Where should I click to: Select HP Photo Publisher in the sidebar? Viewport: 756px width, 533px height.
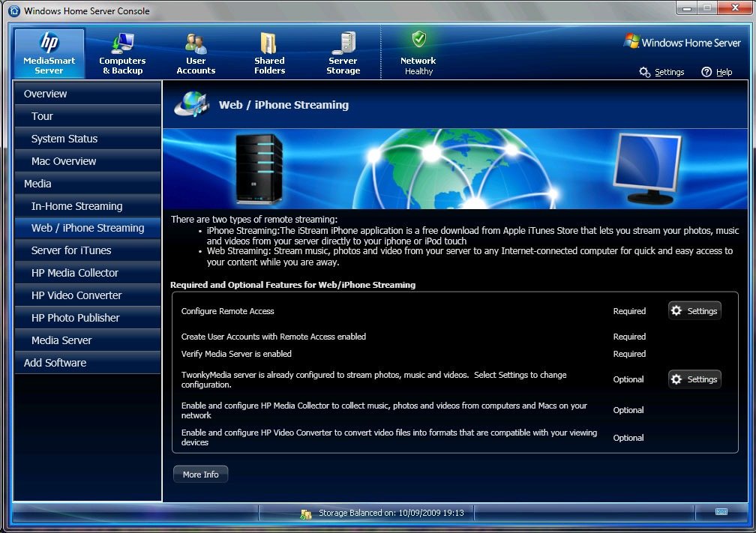(88, 318)
